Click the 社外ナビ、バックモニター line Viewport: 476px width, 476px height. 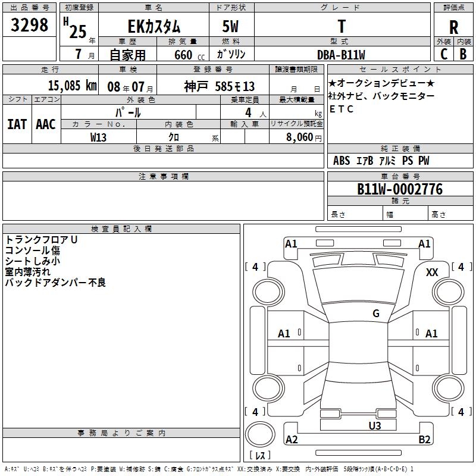coord(381,96)
